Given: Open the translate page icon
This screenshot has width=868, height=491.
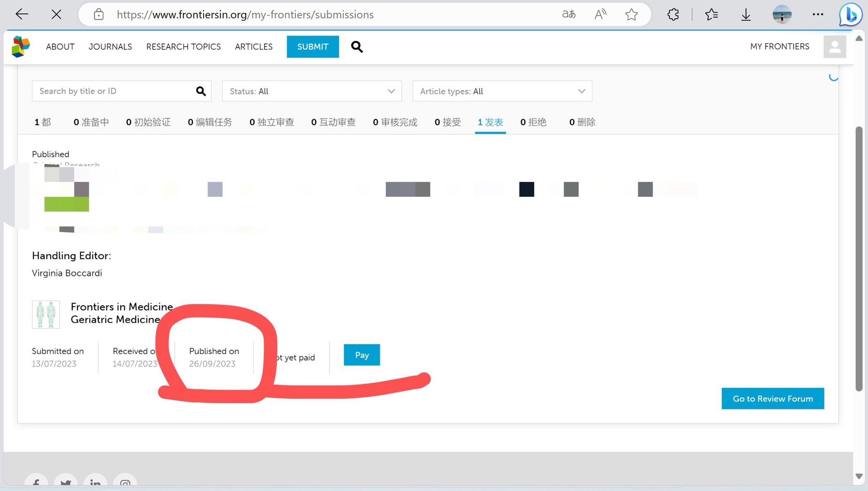Looking at the screenshot, I should tap(569, 15).
